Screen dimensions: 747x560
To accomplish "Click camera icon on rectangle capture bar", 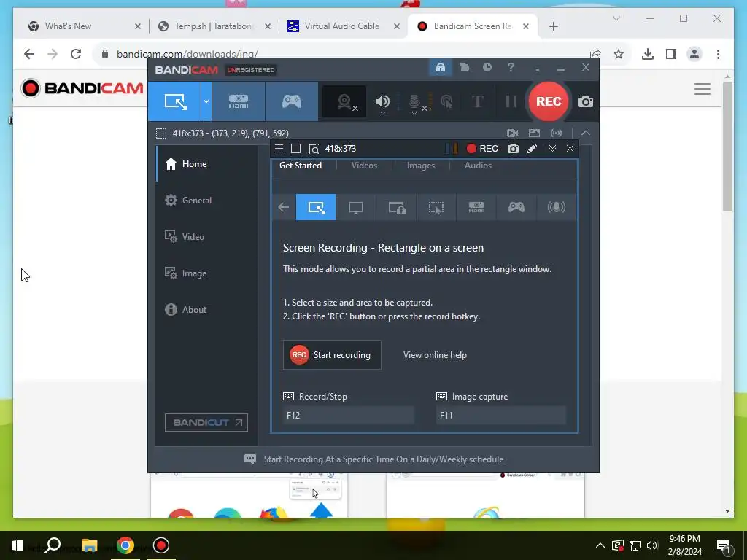I will click(x=513, y=149).
